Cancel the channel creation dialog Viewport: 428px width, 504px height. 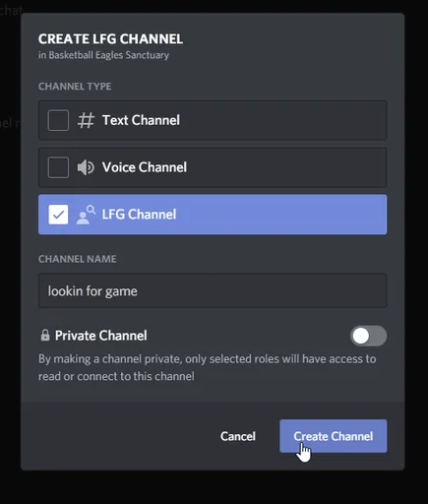(x=238, y=436)
